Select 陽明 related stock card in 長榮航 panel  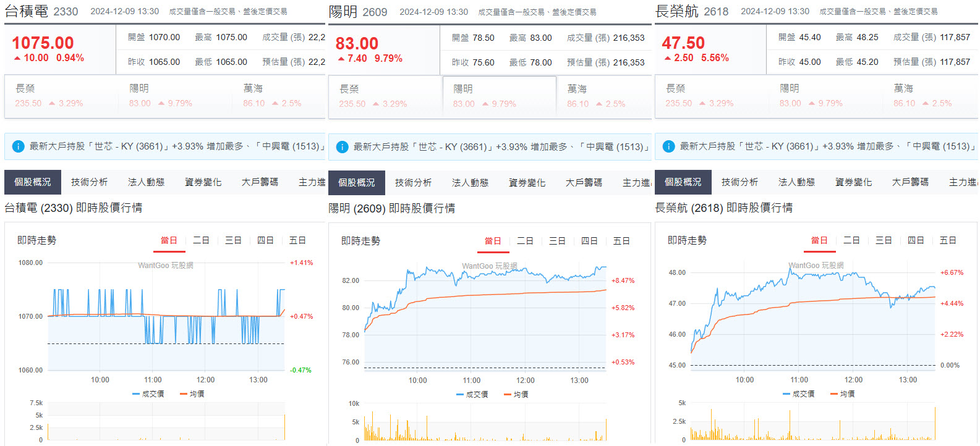825,96
